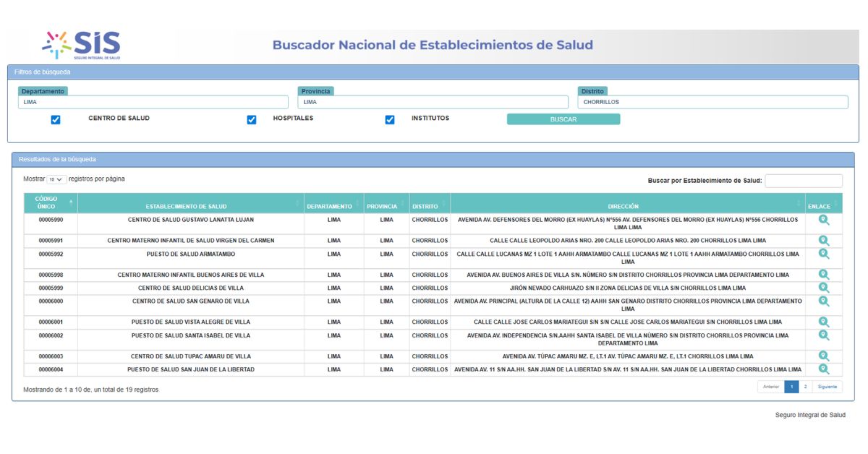Screen dimensions: 868x454
Task: Select code 00005998 cell
Action: [51, 275]
